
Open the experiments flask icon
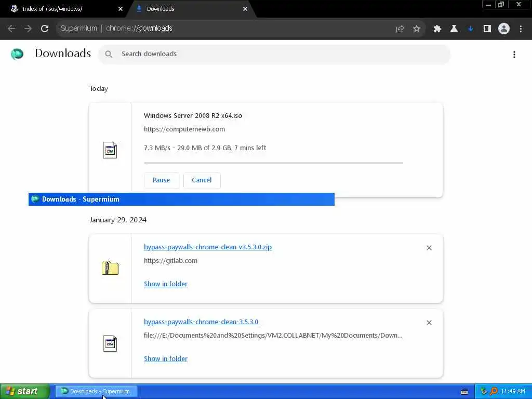(454, 29)
